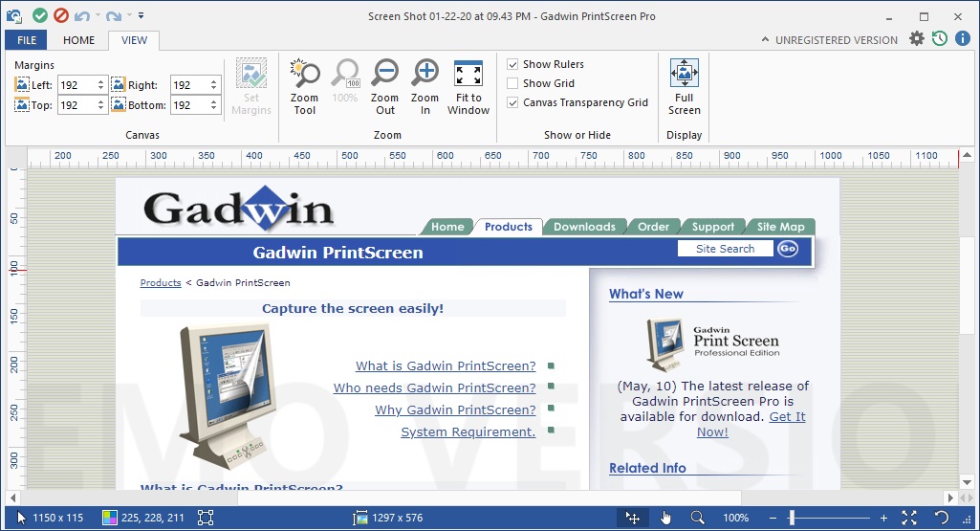Image resolution: width=980 pixels, height=531 pixels.
Task: Select the VIEW ribbon tab
Action: [135, 40]
